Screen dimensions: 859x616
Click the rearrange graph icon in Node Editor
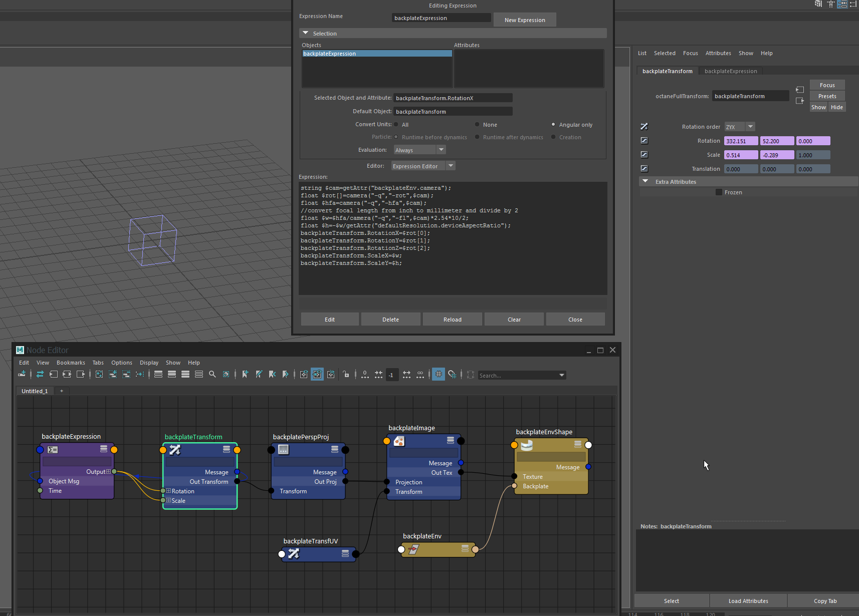[x=140, y=374]
